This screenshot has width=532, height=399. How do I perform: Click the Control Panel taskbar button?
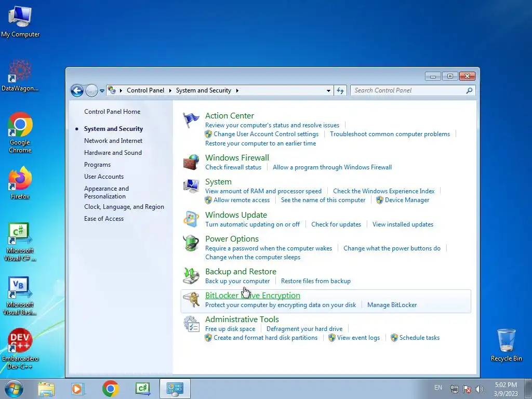[x=175, y=389]
